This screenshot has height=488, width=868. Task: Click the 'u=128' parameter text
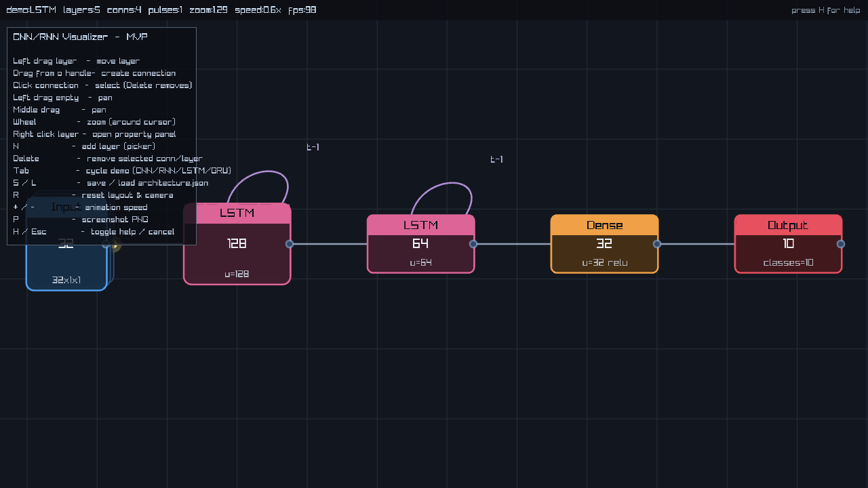(237, 274)
